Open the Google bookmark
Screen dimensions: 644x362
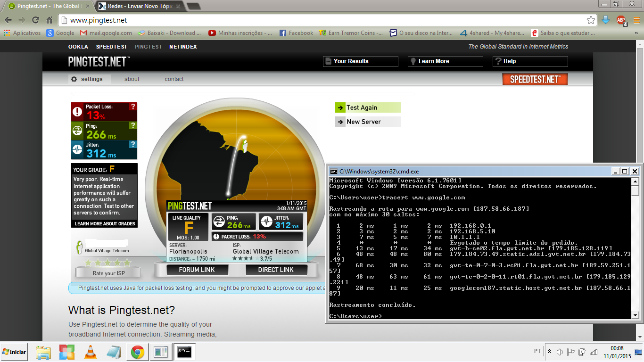click(60, 33)
